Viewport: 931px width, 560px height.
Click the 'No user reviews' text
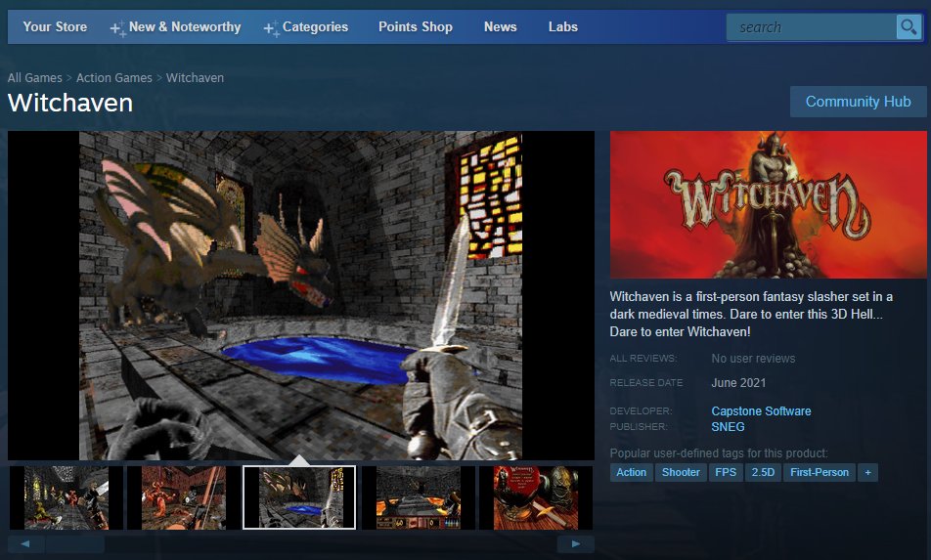(753, 359)
